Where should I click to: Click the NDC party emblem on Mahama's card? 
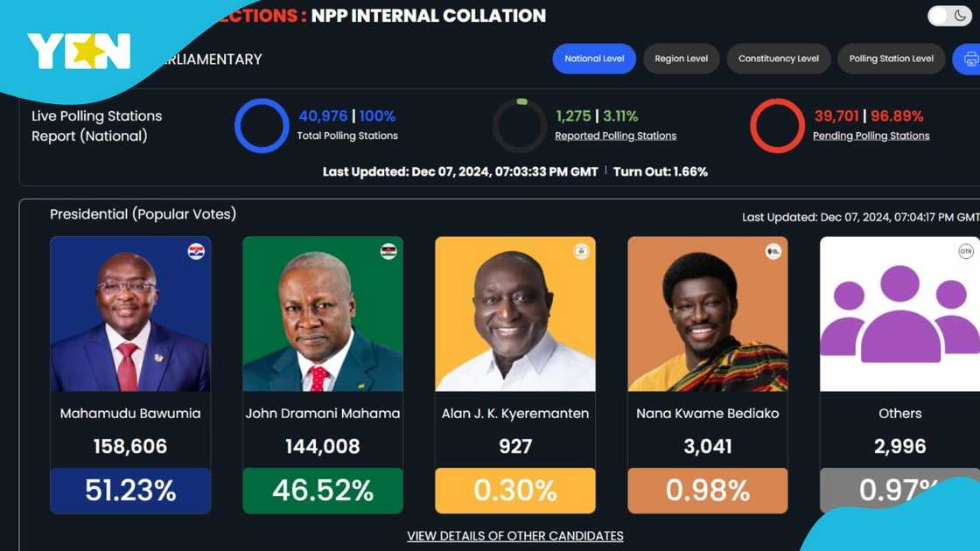click(x=389, y=250)
